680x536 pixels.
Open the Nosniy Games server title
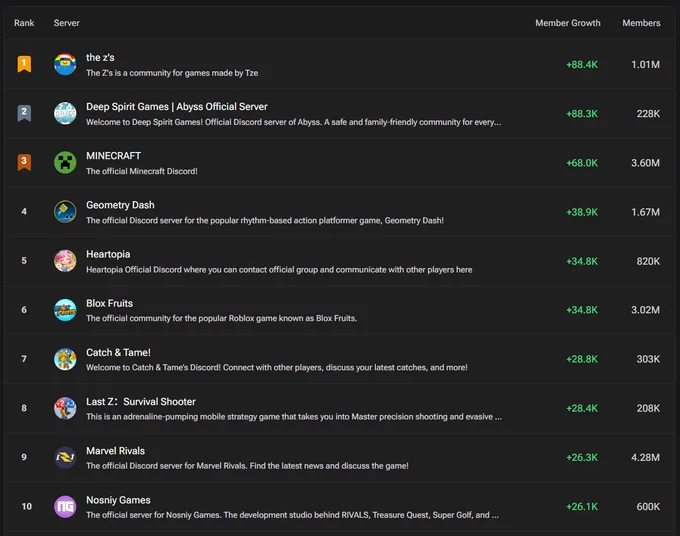[118, 500]
